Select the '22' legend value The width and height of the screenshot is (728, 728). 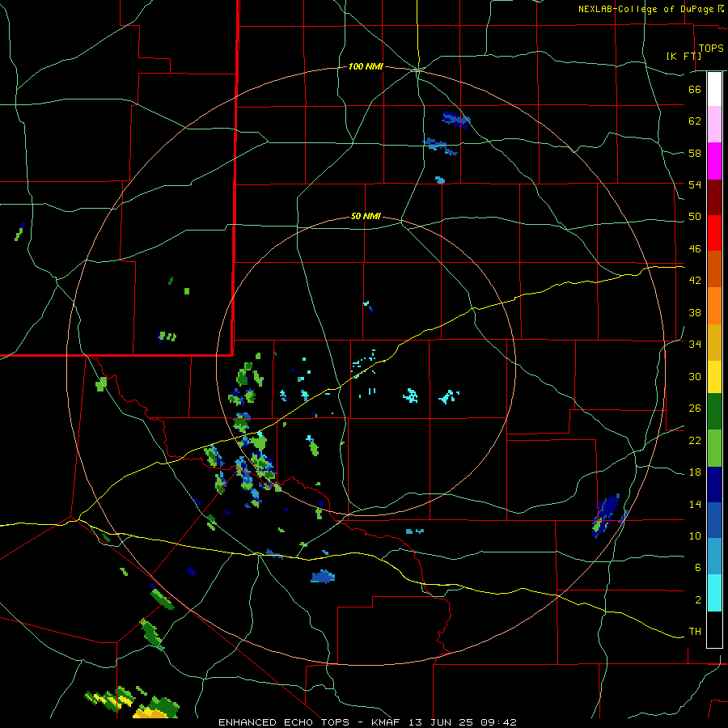(x=695, y=440)
